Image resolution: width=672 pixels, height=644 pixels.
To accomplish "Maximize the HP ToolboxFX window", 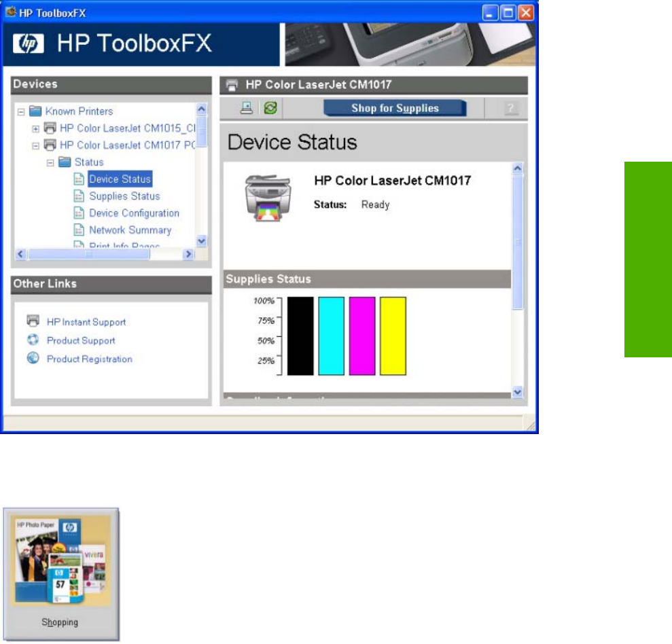I will click(508, 13).
